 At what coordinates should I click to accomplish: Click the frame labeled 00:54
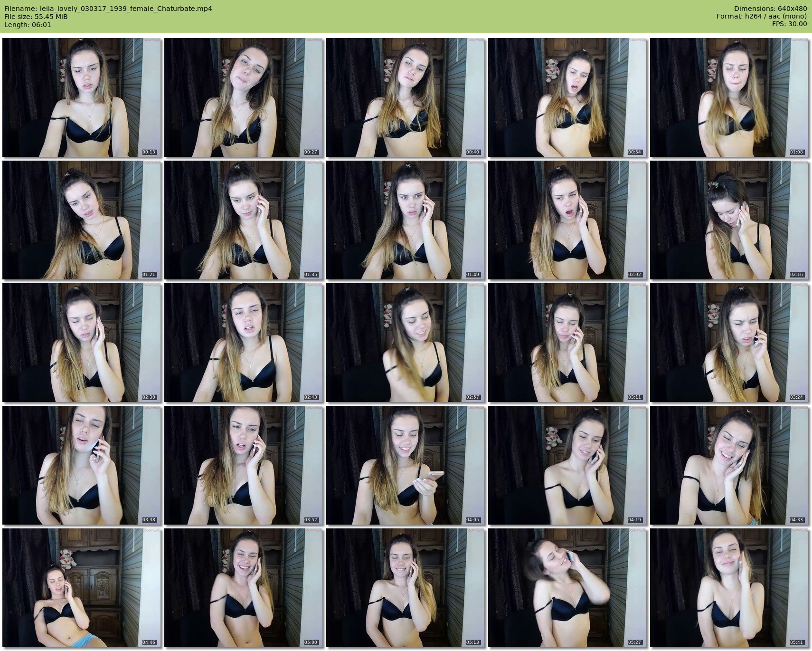567,97
